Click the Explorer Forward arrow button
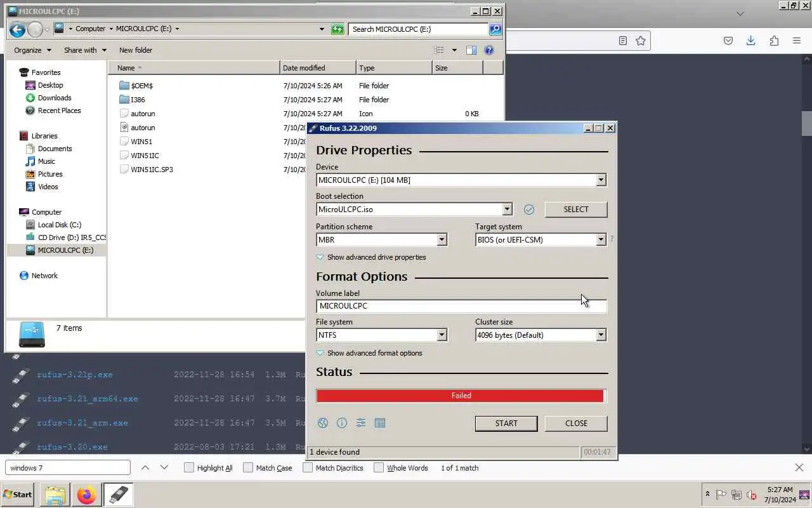Image resolution: width=812 pixels, height=508 pixels. (36, 29)
